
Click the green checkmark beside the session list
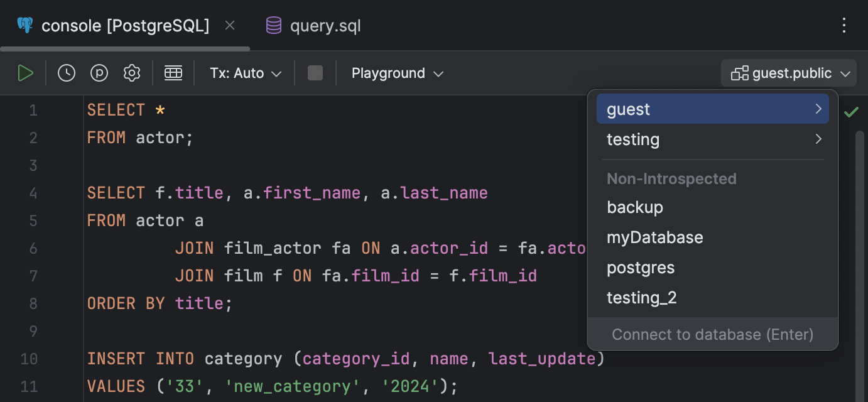[852, 111]
